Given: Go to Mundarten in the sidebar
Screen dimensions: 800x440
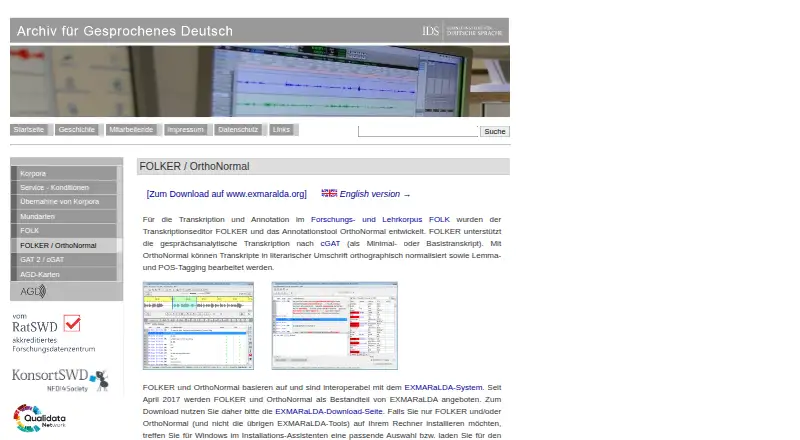Looking at the screenshot, I should pos(66,216).
